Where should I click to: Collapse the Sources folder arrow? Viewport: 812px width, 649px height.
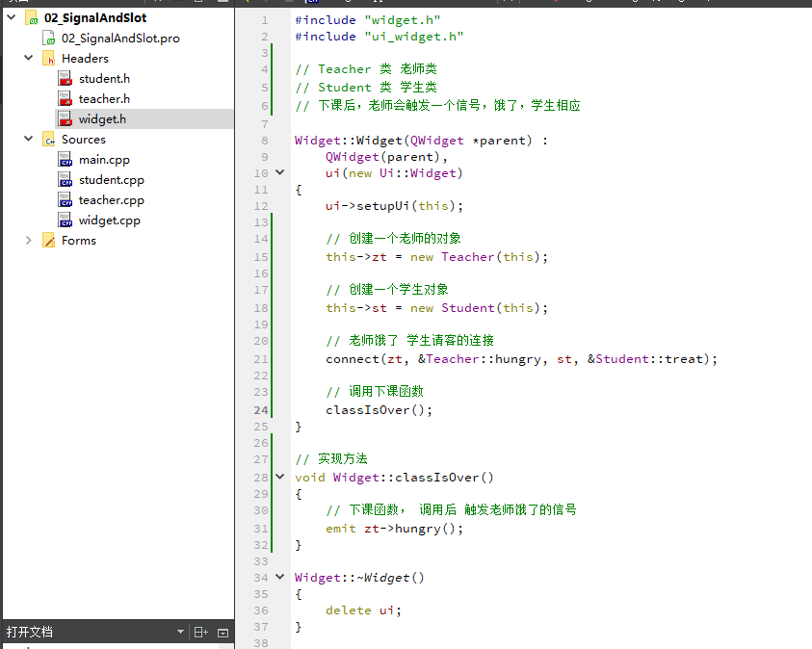click(29, 139)
